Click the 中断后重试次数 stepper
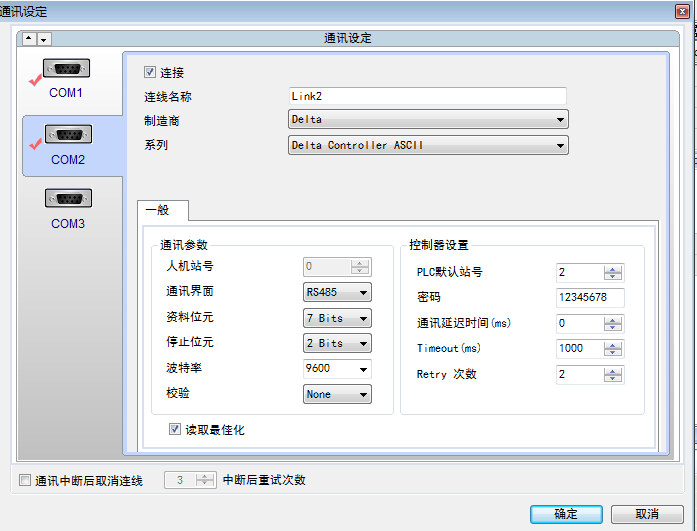The height and width of the screenshot is (531, 697). point(205,480)
